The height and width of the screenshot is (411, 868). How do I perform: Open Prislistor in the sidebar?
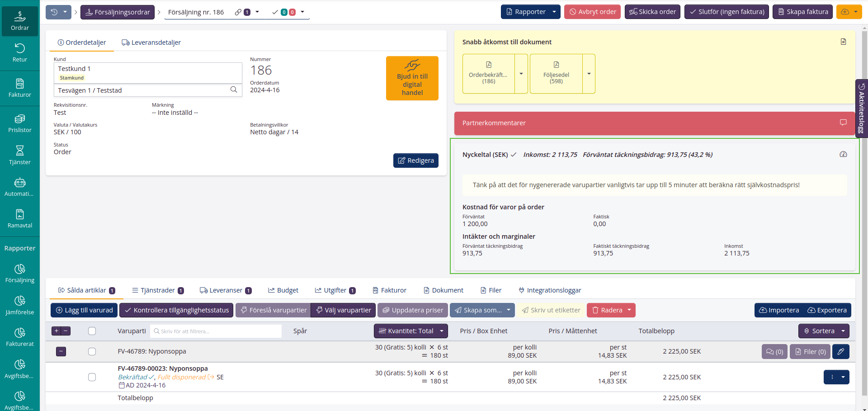pyautogui.click(x=20, y=123)
